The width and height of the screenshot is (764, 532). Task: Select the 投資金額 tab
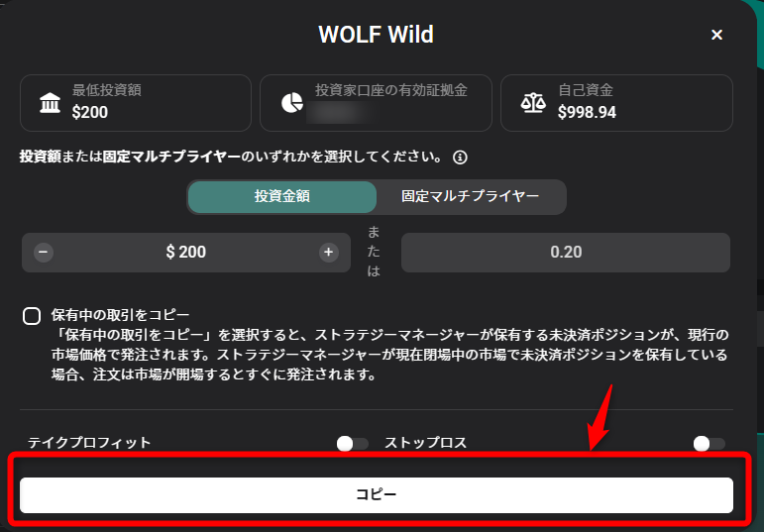pyautogui.click(x=282, y=196)
